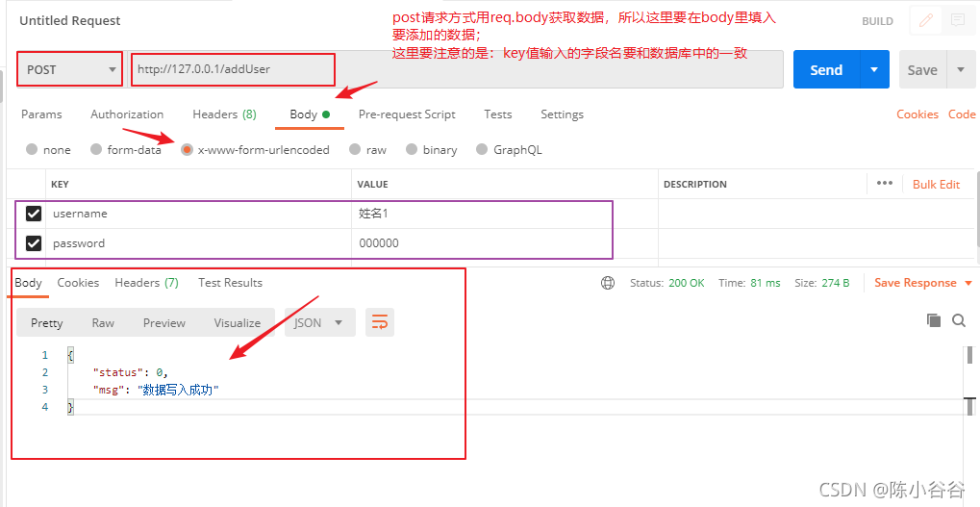
Task: Open the comments icon at top right
Action: (x=957, y=20)
